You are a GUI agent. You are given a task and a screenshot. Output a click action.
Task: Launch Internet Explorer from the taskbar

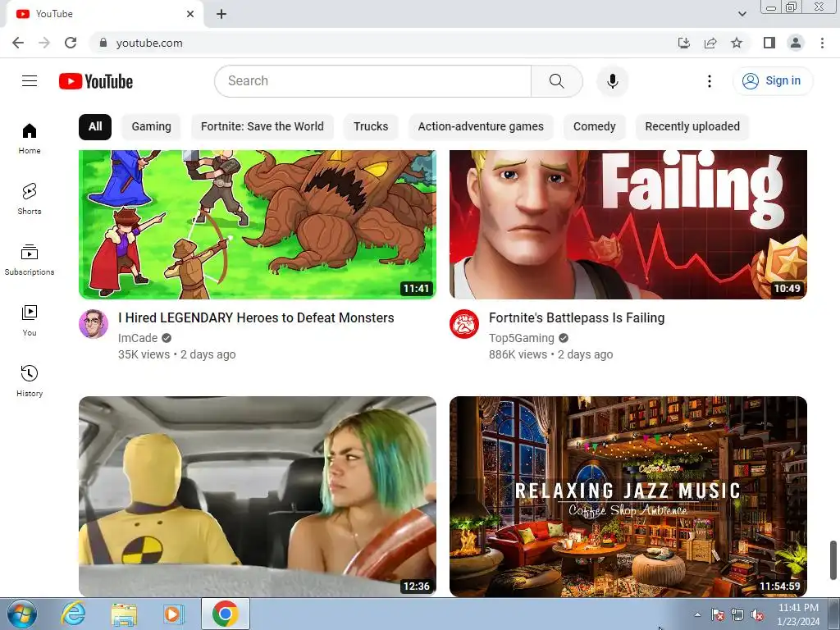pyautogui.click(x=73, y=614)
